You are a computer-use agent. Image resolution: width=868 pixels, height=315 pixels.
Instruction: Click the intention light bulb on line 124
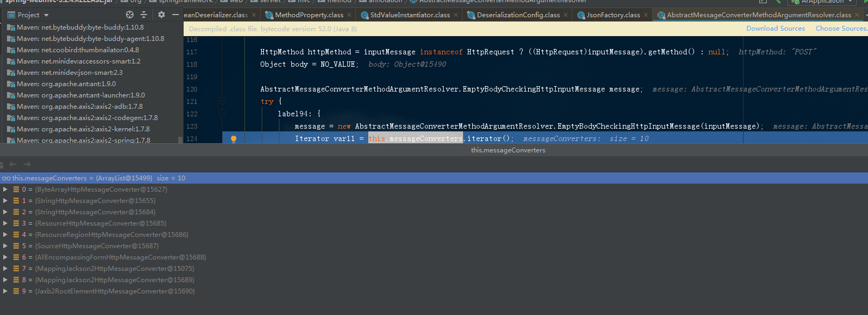point(234,139)
